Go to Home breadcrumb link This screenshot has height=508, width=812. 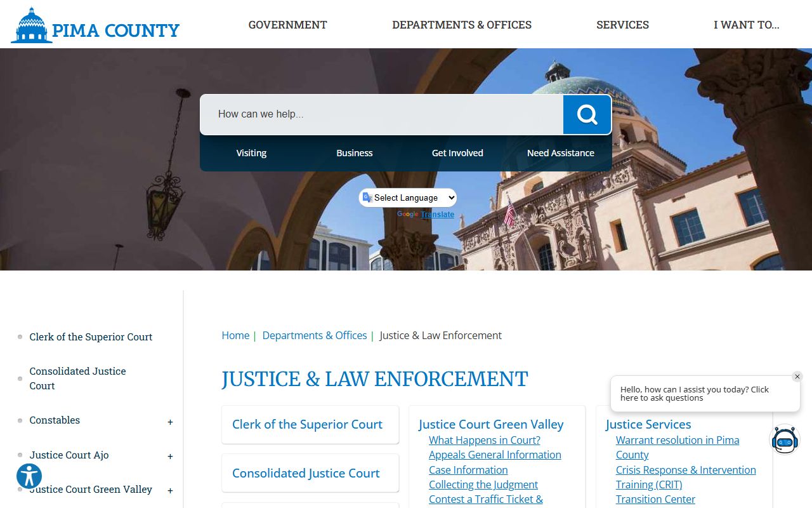(x=235, y=335)
